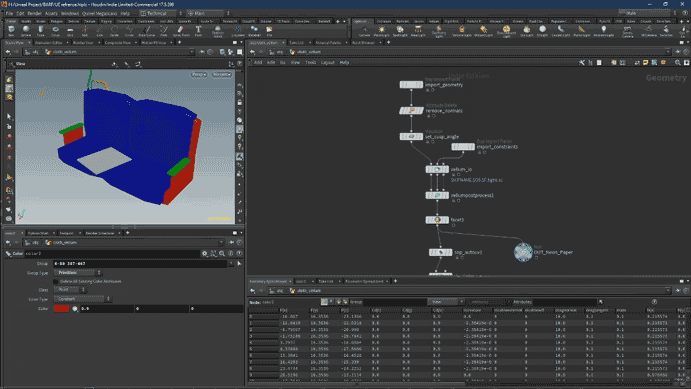Open the Color Type dropdown
Image resolution: width=691 pixels, height=389 pixels.
click(82, 299)
